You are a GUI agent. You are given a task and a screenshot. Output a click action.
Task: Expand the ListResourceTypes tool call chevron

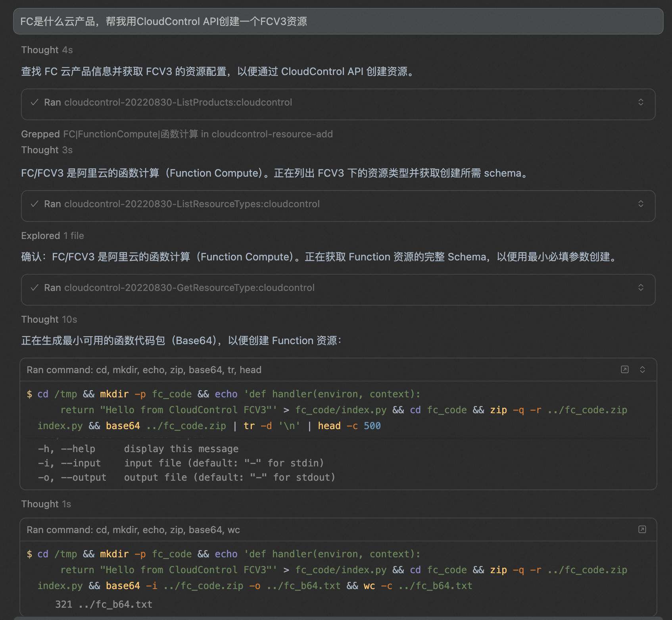point(641,204)
